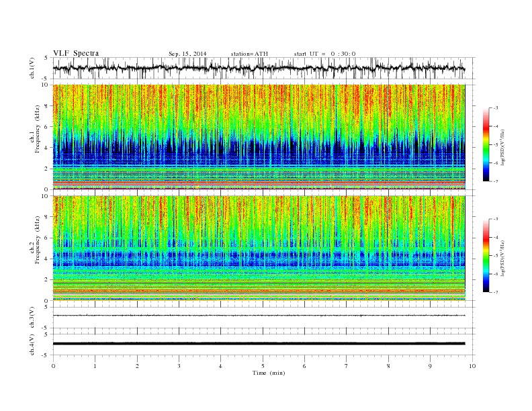Click the "station=ATH" header label
This screenshot has height=411, width=532.
(x=249, y=54)
